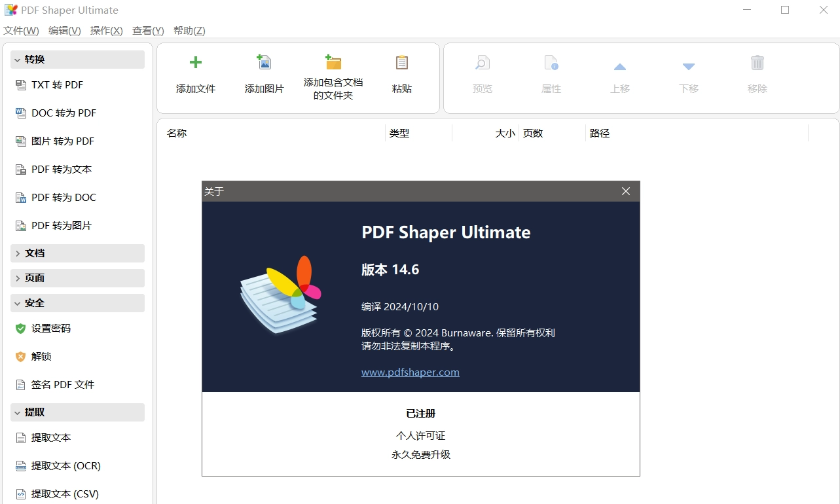Click the orange shield 解锁 icon
Viewport: 840px width, 504px height.
click(x=20, y=357)
